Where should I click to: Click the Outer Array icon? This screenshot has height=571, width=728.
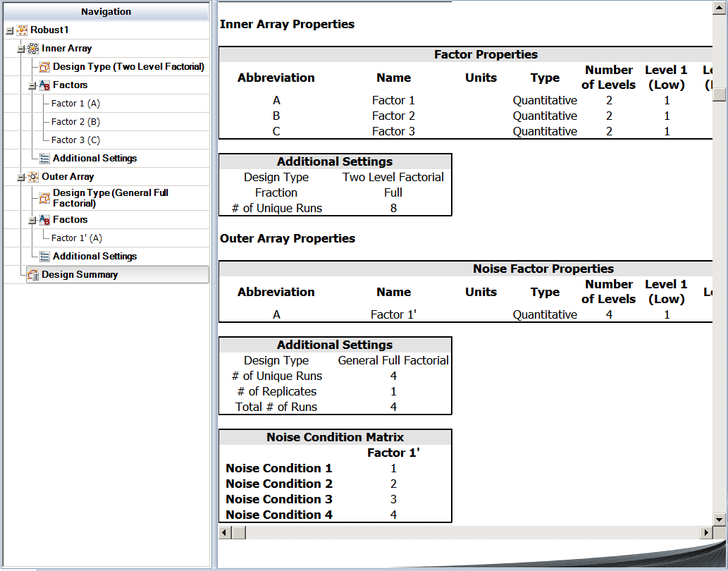tap(33, 177)
